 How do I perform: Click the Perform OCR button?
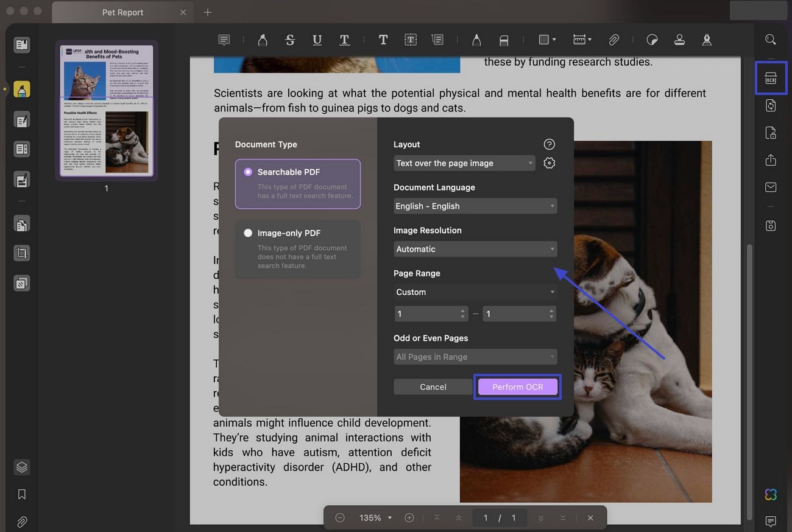[x=517, y=387]
